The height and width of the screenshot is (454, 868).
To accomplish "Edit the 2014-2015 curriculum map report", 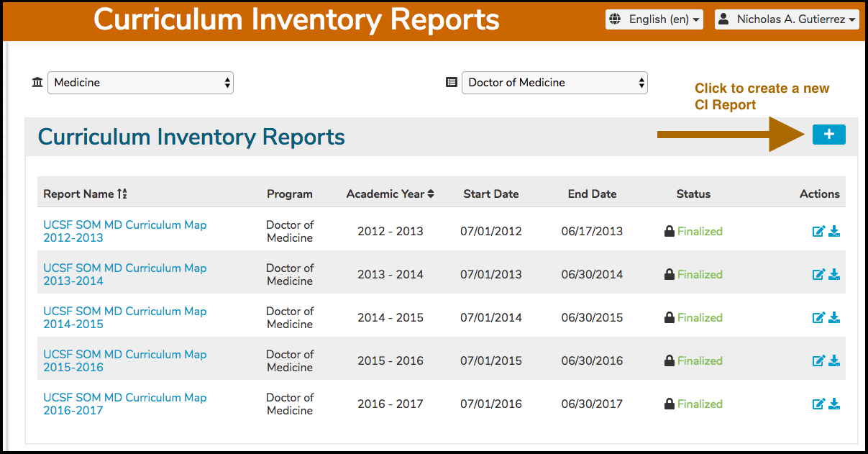I will pos(818,318).
